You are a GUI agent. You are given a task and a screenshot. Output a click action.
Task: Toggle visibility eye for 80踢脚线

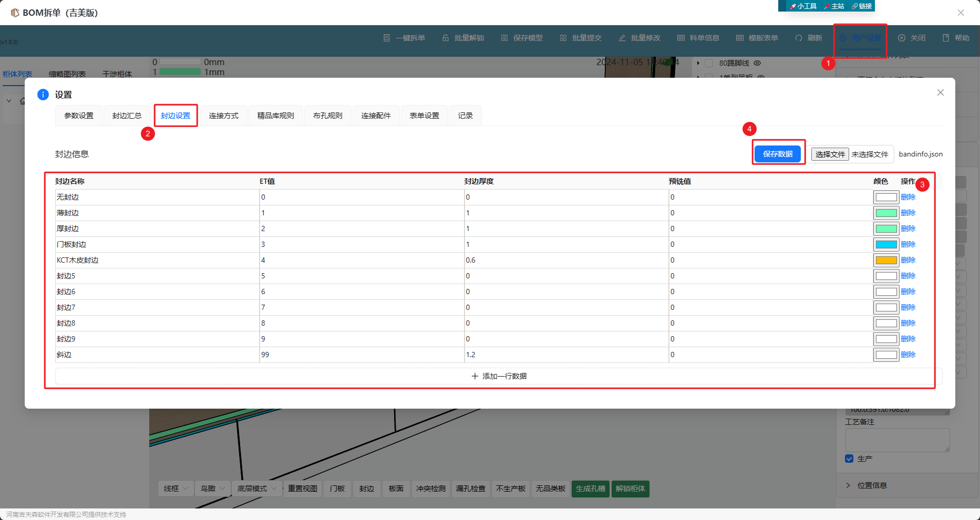click(757, 63)
